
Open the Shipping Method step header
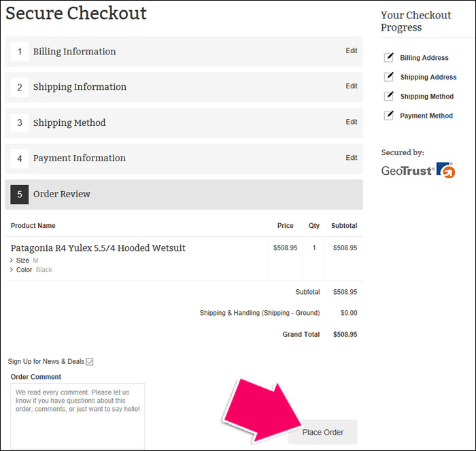[184, 123]
